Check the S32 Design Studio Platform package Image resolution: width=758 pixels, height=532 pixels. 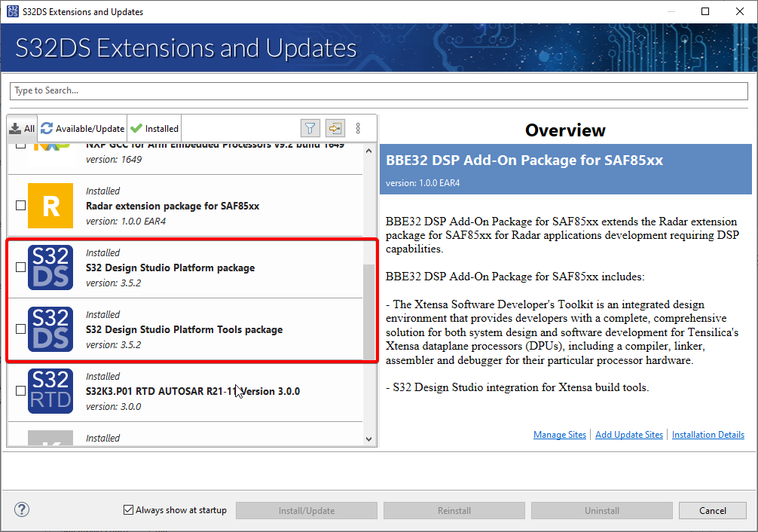20,267
